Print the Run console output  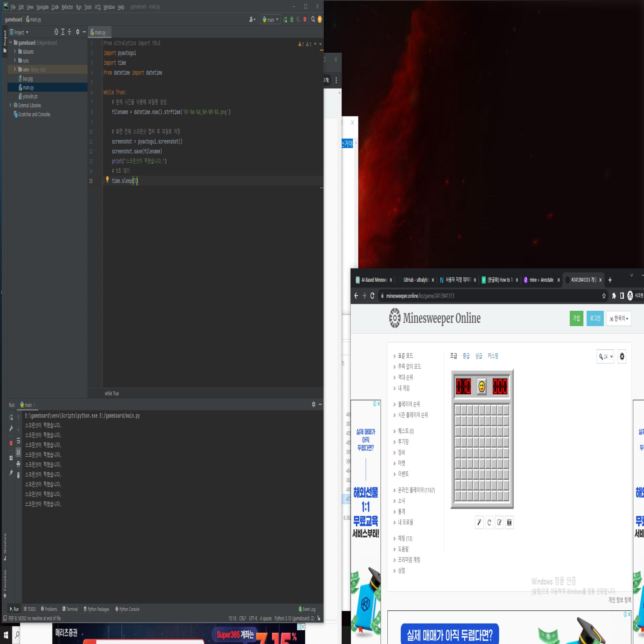click(18, 464)
